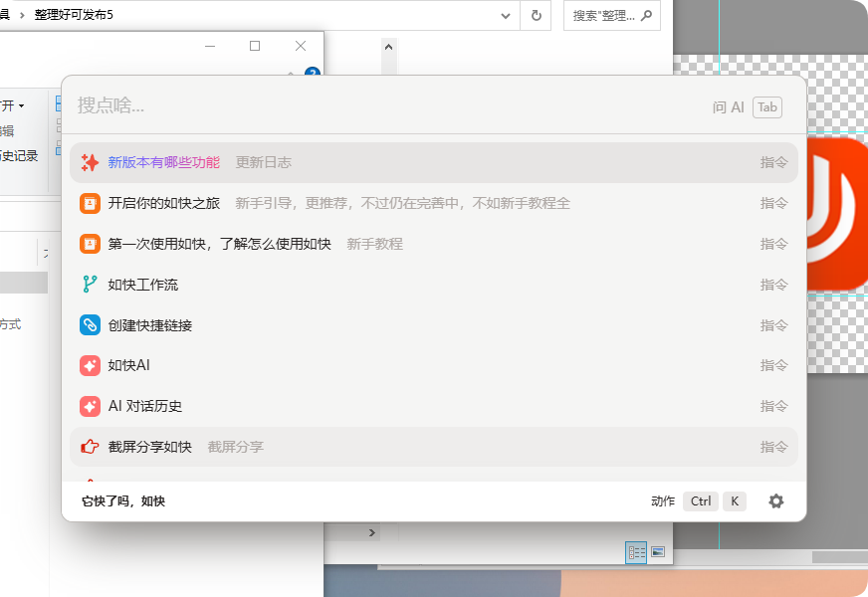Click the 指令 label on the 如快AI row

[x=773, y=366]
